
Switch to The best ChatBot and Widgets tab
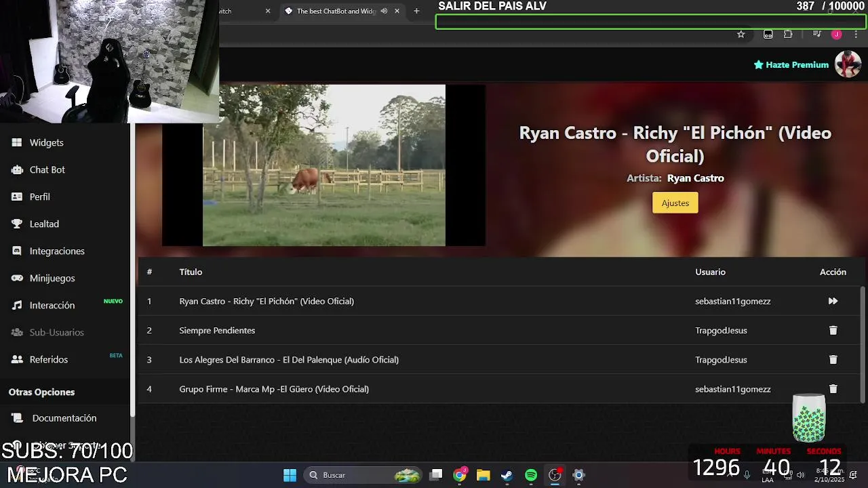click(336, 11)
